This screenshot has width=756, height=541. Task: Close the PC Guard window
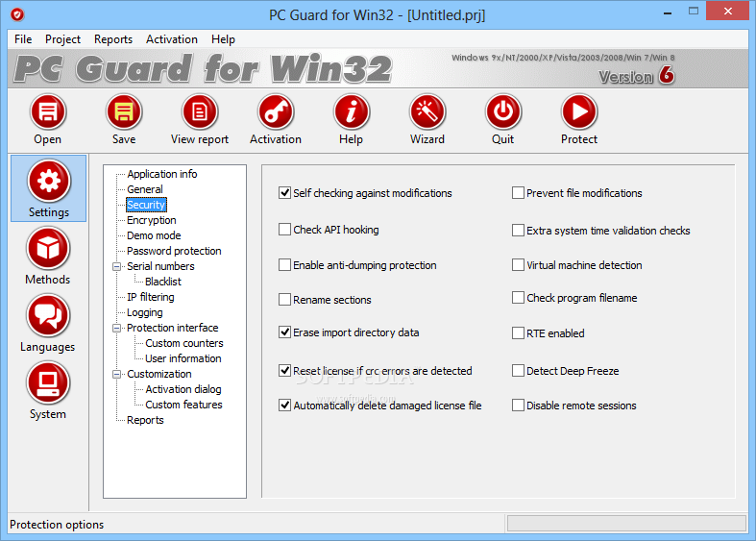point(728,11)
